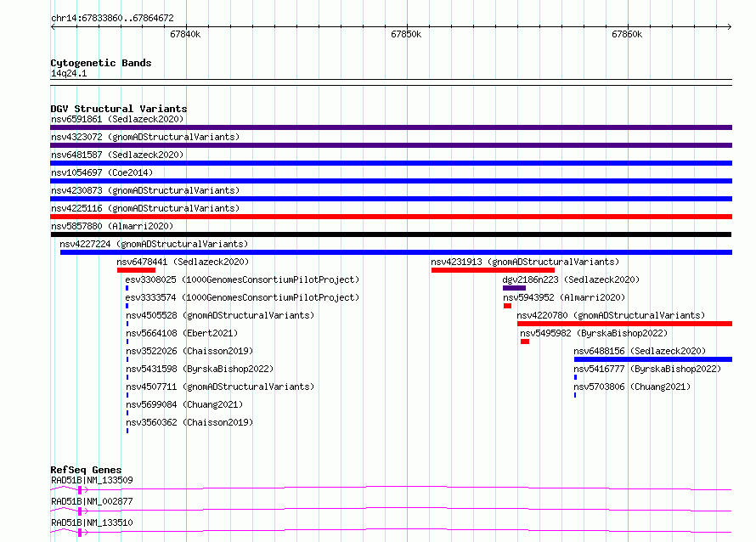This screenshot has width=756, height=542.
Task: Click the black nsv5857880 (Almarri2020) bar
Action: coord(391,234)
